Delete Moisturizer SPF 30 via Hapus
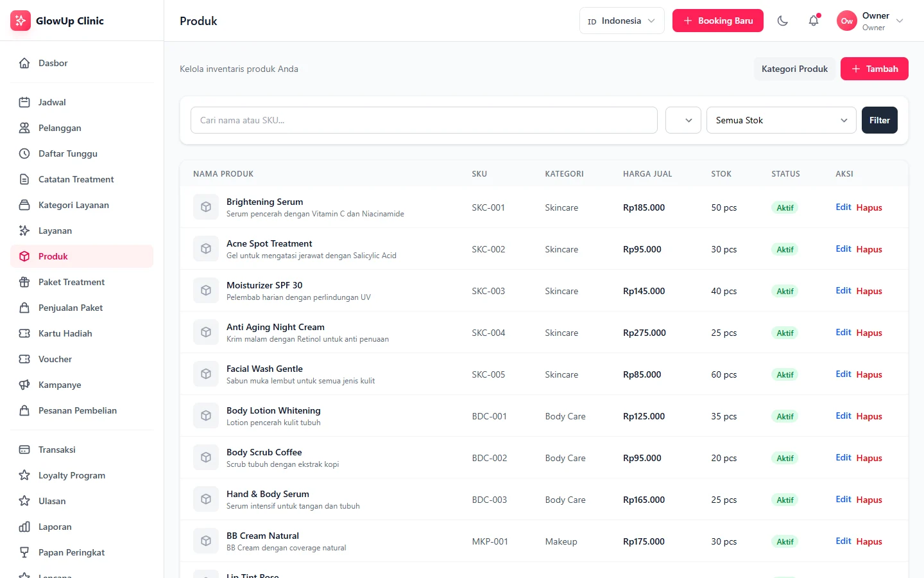The width and height of the screenshot is (924, 578). [869, 291]
